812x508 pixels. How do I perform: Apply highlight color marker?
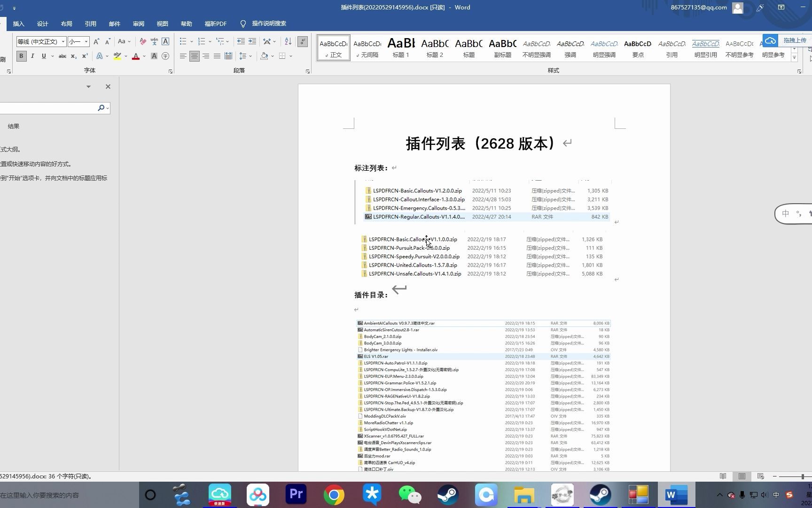coord(117,56)
